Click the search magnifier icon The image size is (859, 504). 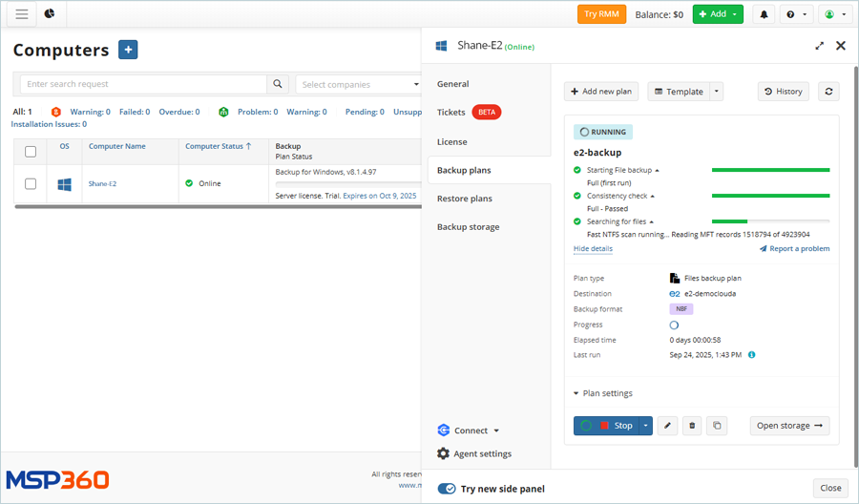click(x=278, y=84)
